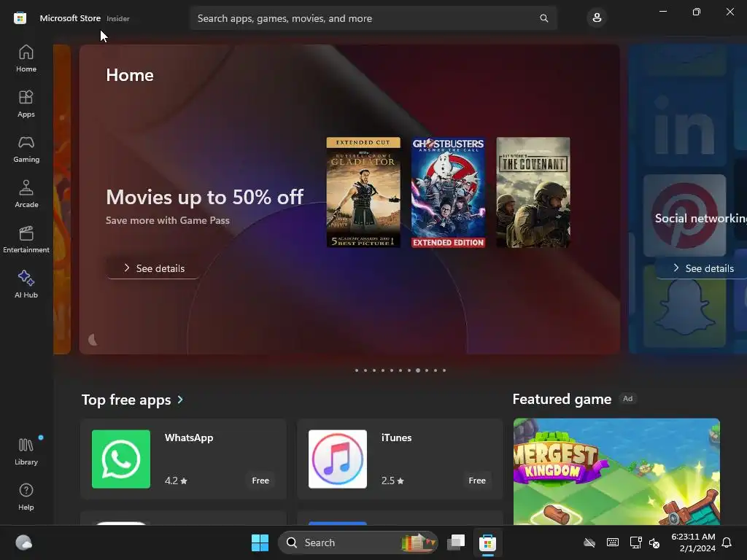Image resolution: width=747 pixels, height=560 pixels.
Task: Click the muted volume tray icon
Action: [x=654, y=542]
